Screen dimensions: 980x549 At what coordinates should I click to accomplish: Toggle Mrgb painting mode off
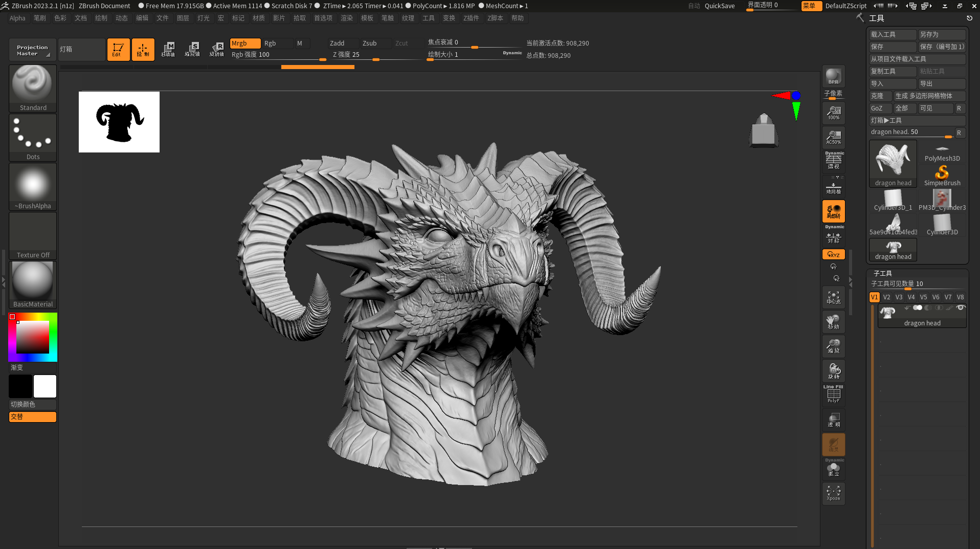click(x=244, y=43)
